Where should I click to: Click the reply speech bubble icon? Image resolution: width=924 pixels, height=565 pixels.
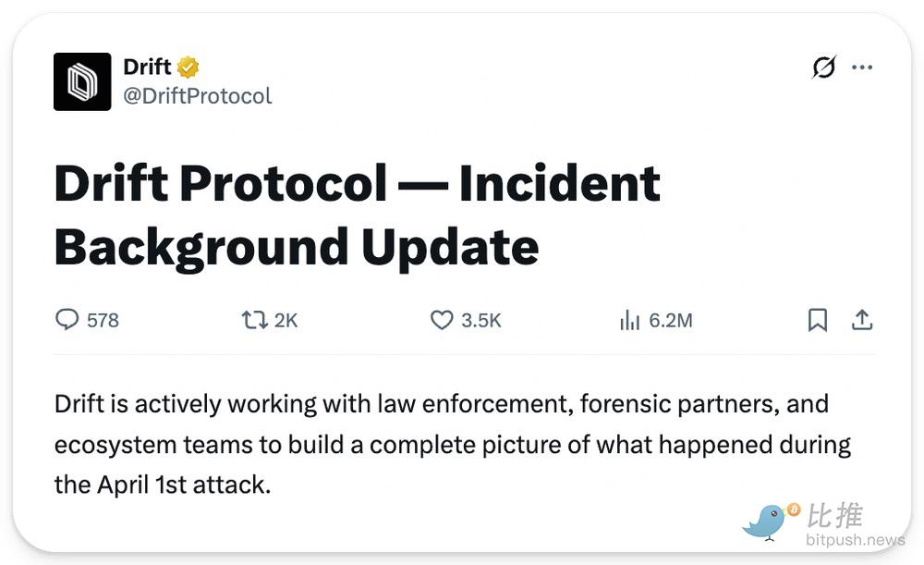pyautogui.click(x=67, y=320)
